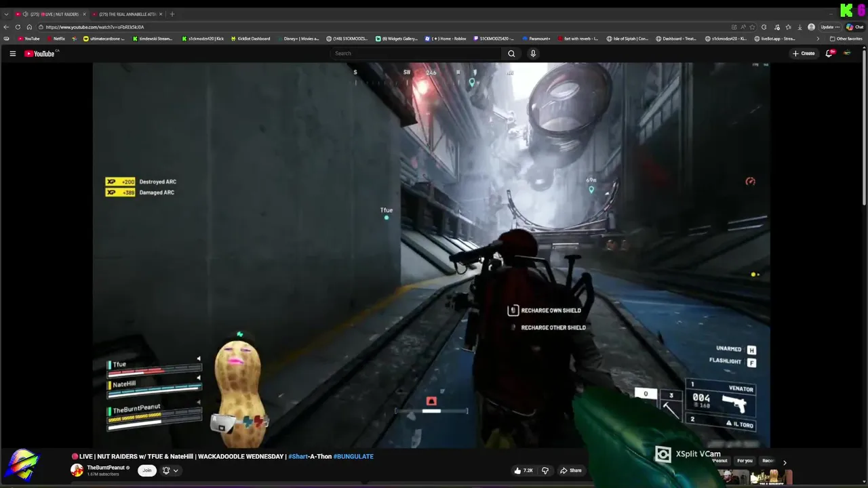Switch to THE REAL ANNABELLE tab
The image size is (868, 488).
pyautogui.click(x=127, y=14)
